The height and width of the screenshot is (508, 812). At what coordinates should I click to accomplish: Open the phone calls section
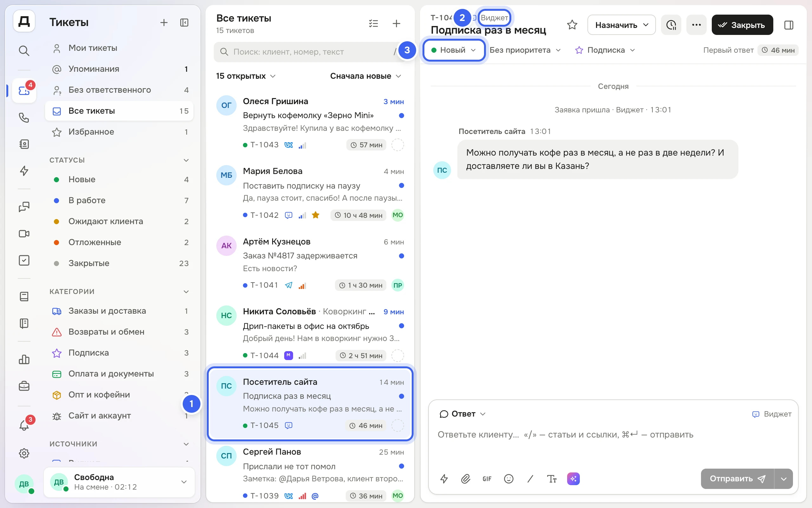click(24, 117)
